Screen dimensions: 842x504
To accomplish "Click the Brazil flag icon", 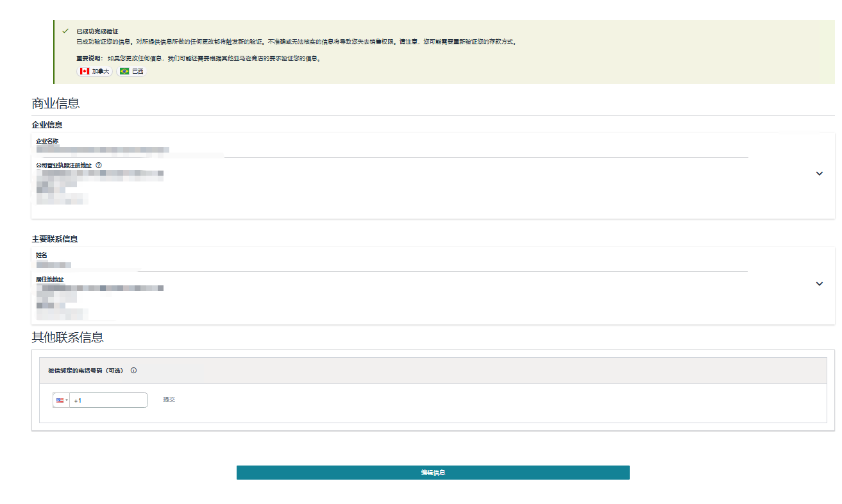I will coord(124,71).
